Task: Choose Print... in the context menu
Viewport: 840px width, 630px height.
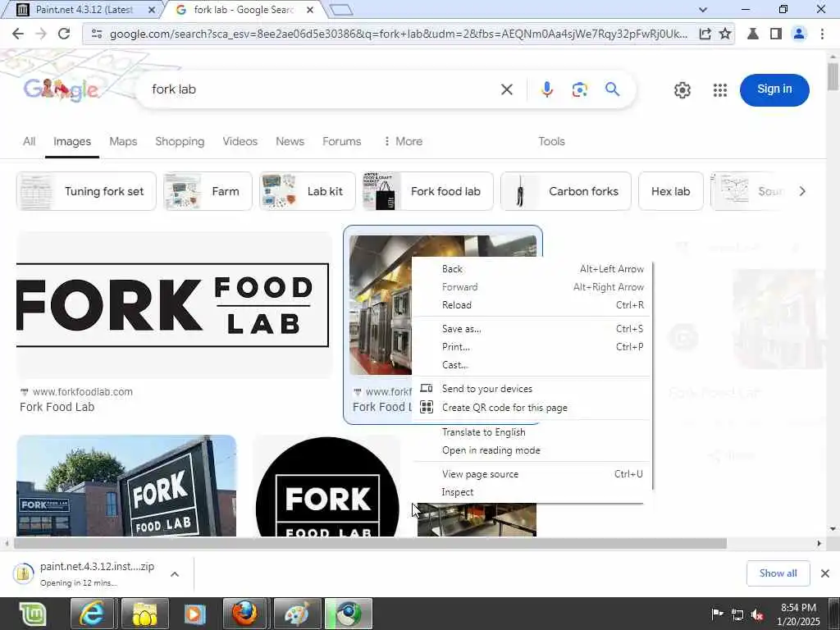Action: (532, 347)
